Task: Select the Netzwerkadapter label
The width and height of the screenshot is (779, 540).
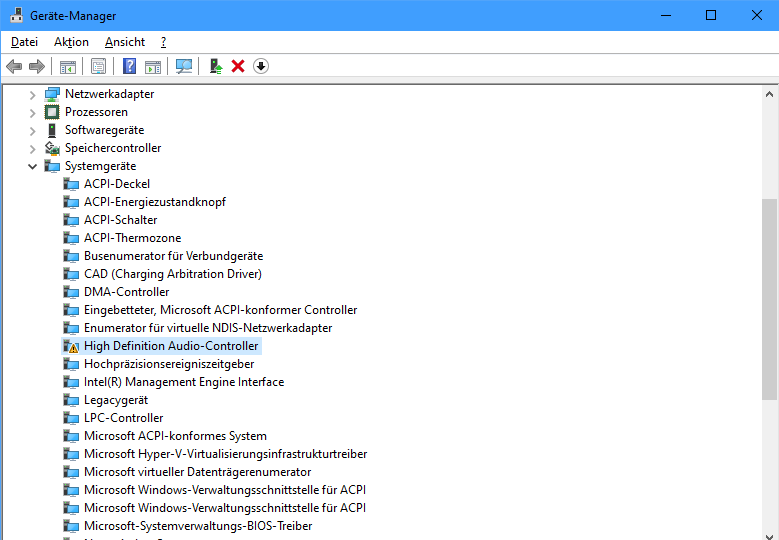Action: [109, 94]
